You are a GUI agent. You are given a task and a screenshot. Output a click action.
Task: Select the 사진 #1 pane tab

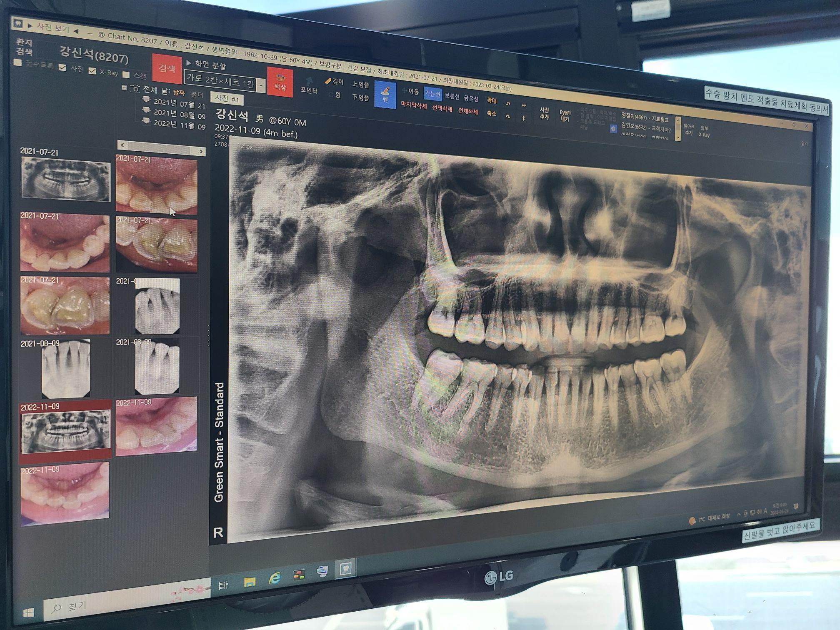pyautogui.click(x=227, y=98)
